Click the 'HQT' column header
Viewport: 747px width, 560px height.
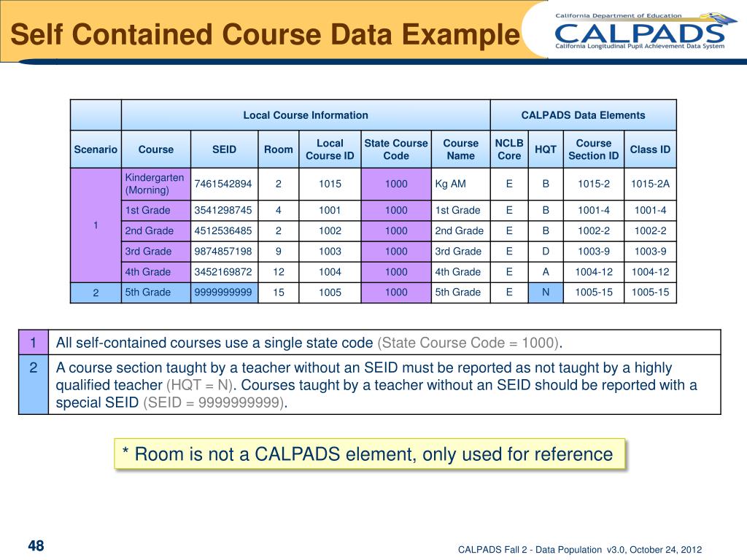point(546,149)
